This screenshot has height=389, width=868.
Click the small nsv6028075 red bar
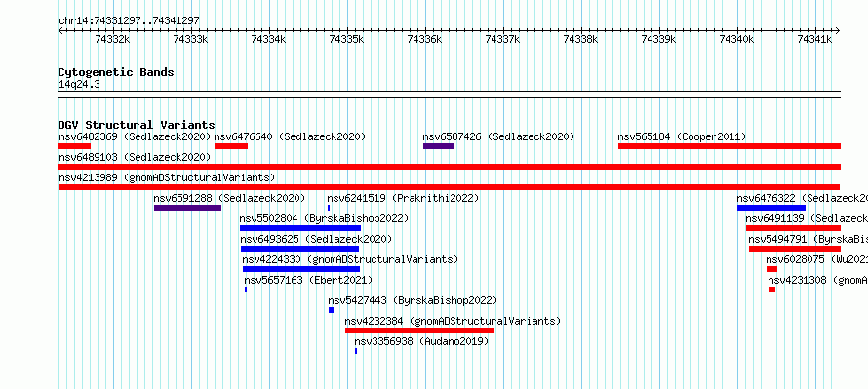coord(771,269)
